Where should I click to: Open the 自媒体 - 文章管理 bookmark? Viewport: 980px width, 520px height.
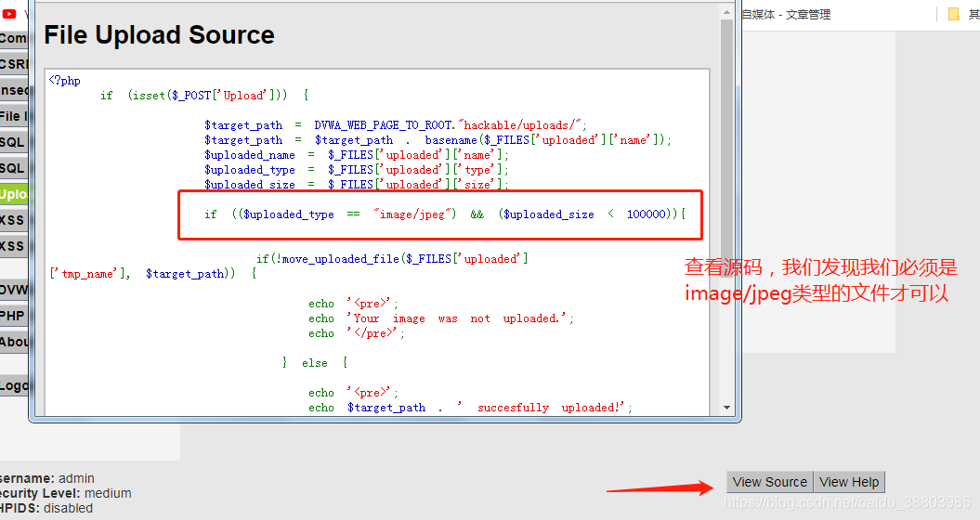[786, 14]
